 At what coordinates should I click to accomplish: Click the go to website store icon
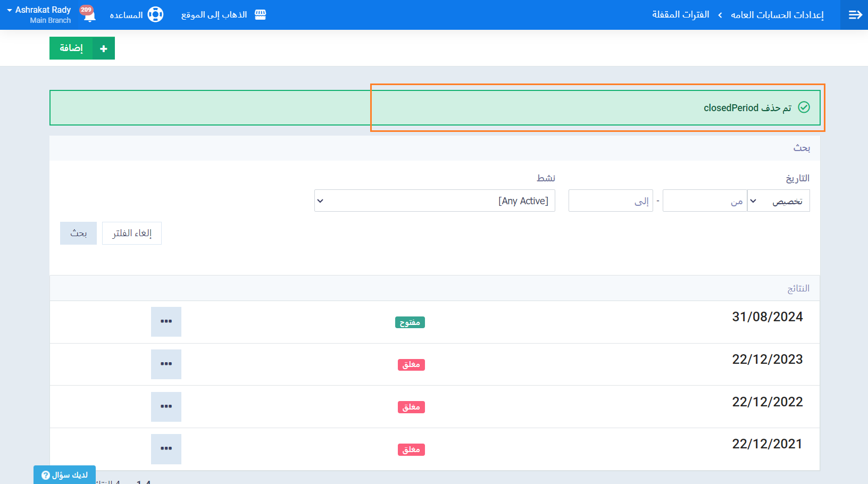click(260, 14)
